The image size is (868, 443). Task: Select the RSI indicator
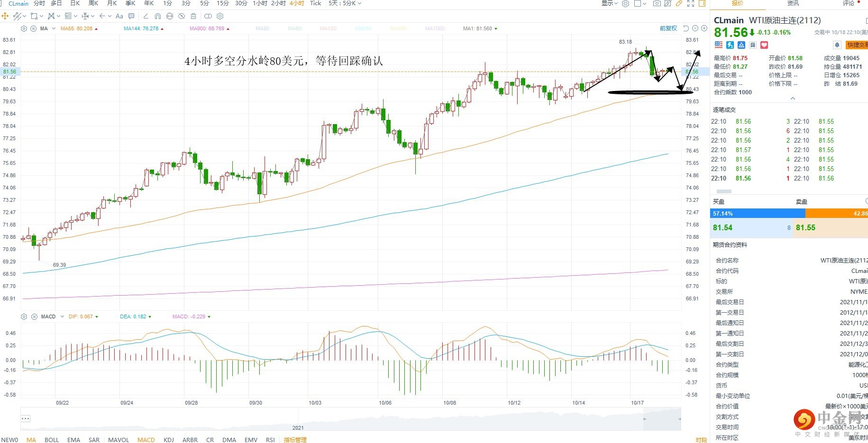pyautogui.click(x=270, y=440)
